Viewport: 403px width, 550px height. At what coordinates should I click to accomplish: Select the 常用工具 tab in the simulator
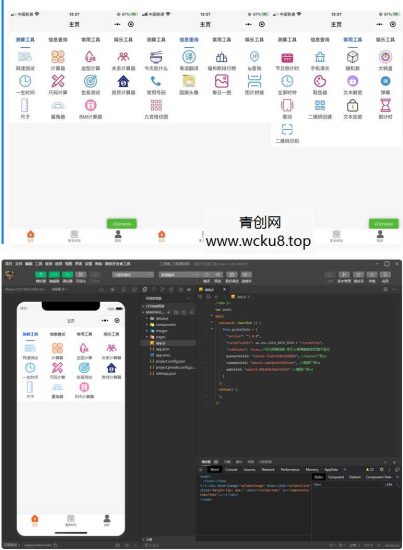click(x=85, y=334)
